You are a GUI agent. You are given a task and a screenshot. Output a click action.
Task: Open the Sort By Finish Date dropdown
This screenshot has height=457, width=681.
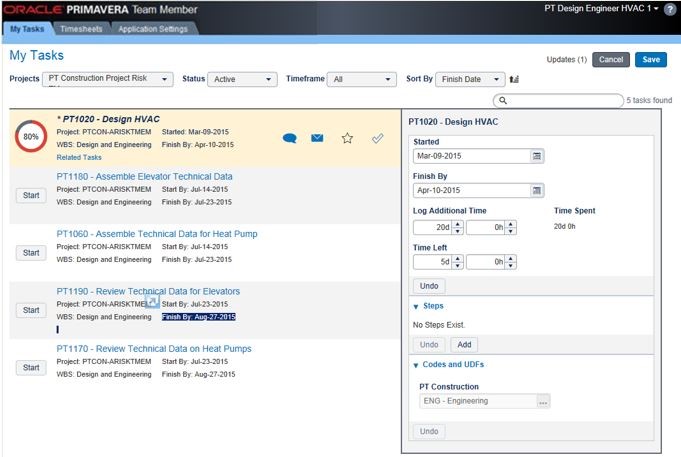coord(470,79)
